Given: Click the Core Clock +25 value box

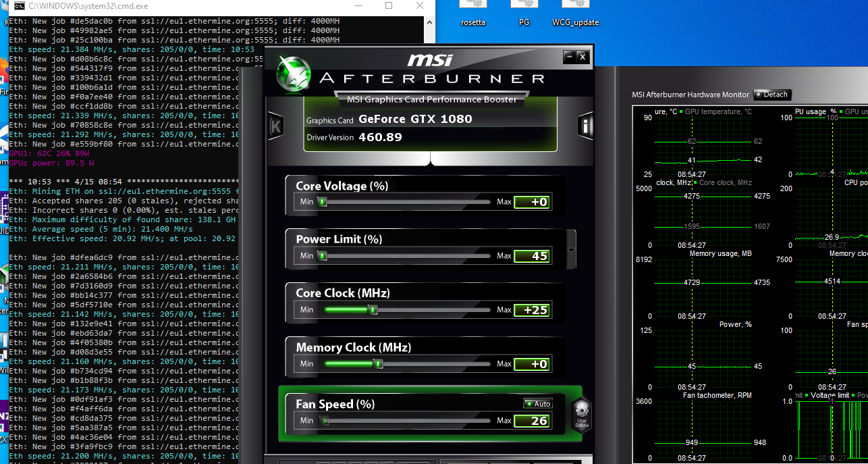Looking at the screenshot, I should (x=532, y=310).
